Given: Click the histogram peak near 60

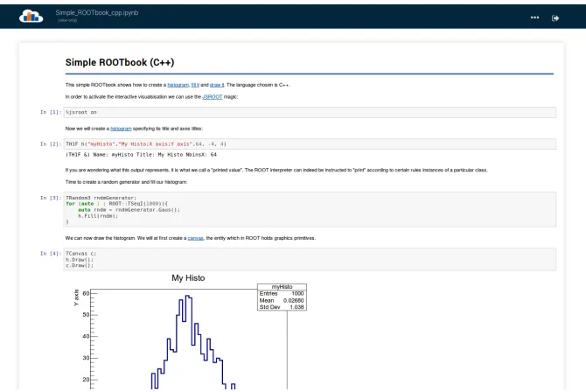Looking at the screenshot, I should click(188, 297).
